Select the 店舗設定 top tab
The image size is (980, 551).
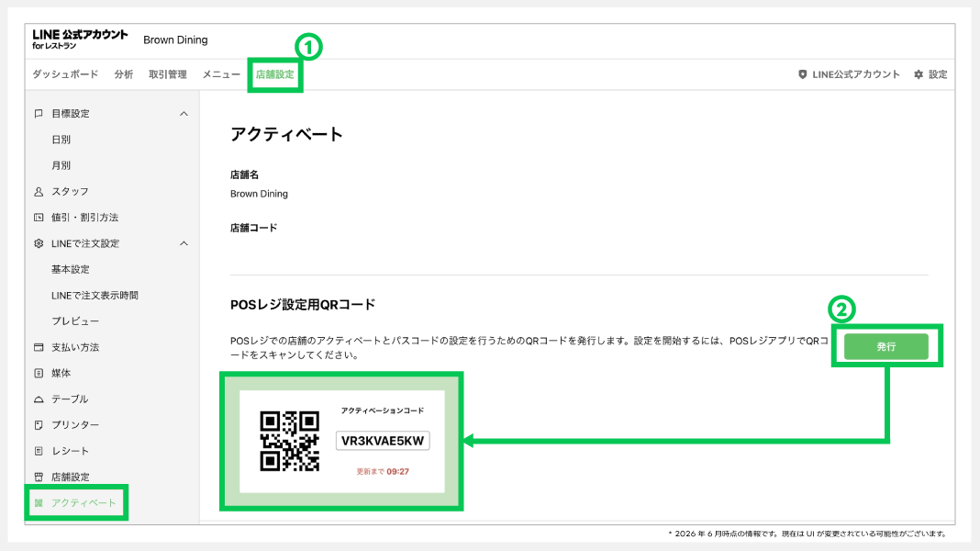coord(275,74)
